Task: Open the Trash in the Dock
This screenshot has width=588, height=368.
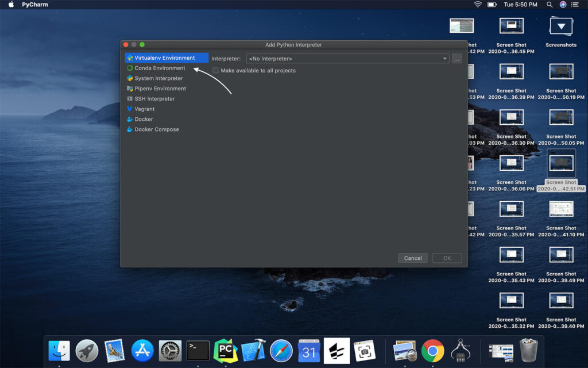Action: coord(529,351)
